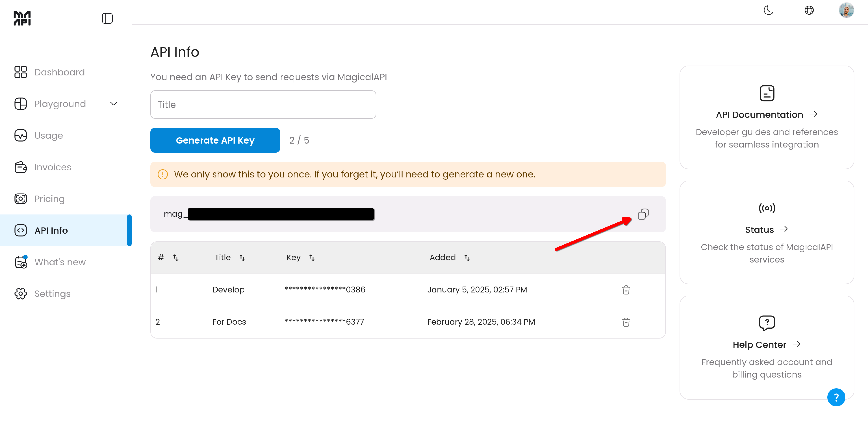The height and width of the screenshot is (425, 868).
Task: Click the MagicalAPI logo
Action: click(x=22, y=18)
